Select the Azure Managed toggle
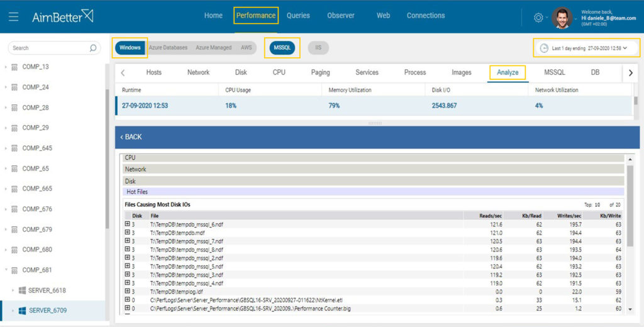Image resolution: width=644 pixels, height=327 pixels. tap(214, 48)
